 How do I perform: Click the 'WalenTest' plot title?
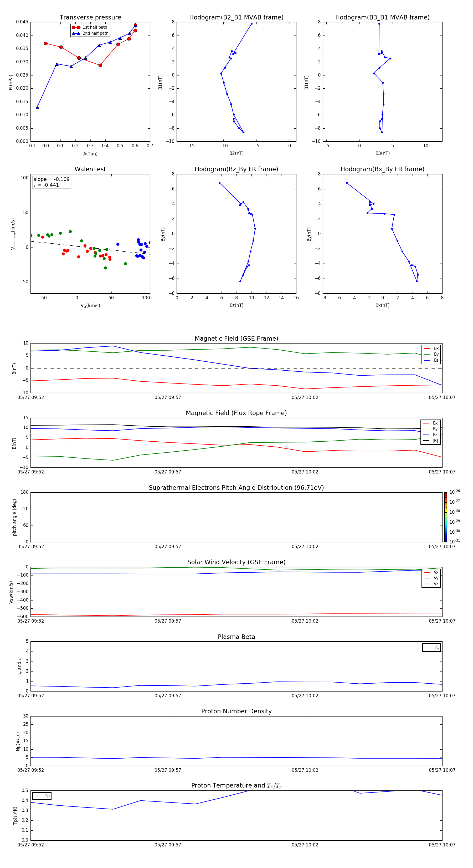(90, 169)
